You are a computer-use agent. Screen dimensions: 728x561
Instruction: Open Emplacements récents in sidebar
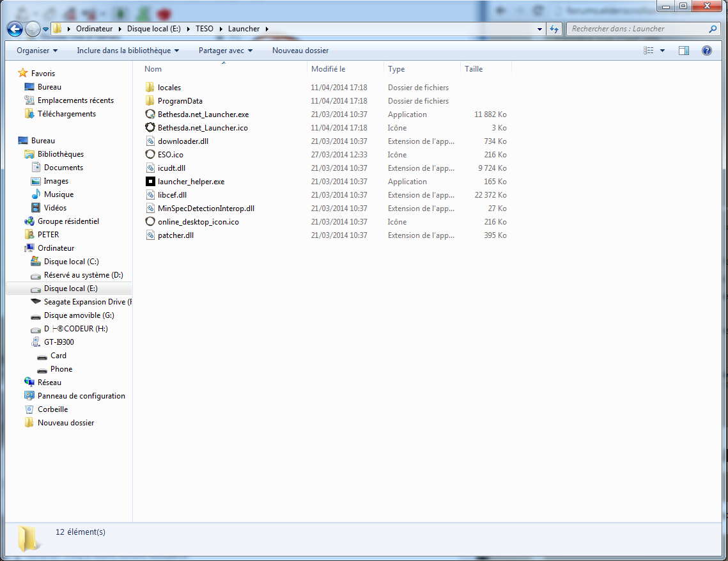click(x=75, y=100)
